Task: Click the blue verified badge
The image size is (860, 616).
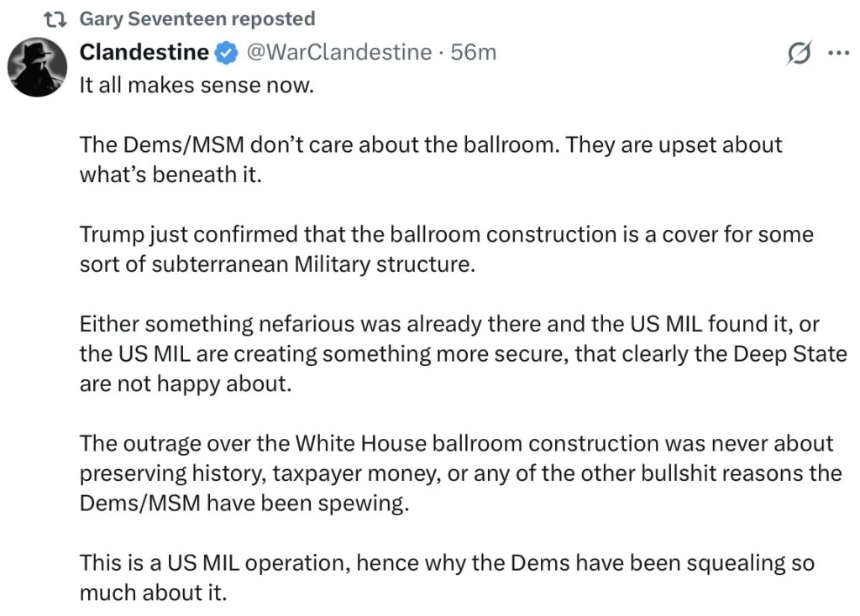Action: 225,53
